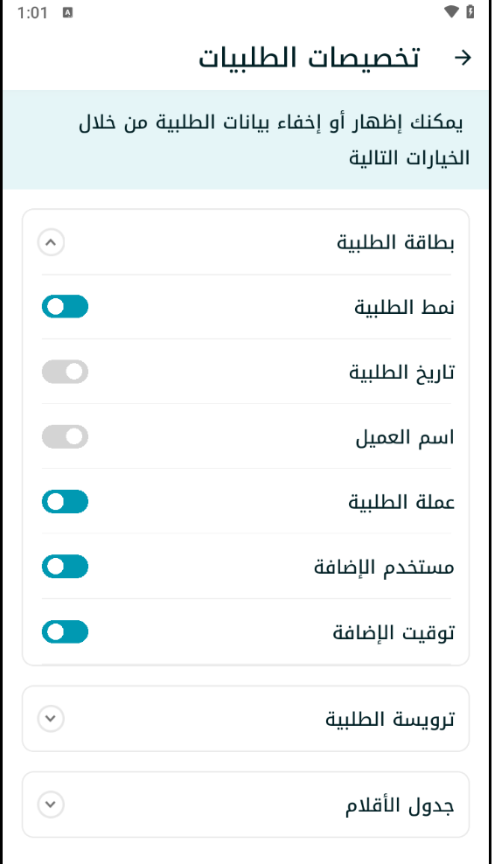Image resolution: width=492 pixels, height=864 pixels.
Task: Tap the عملة الطلبية row label
Action: point(402,502)
